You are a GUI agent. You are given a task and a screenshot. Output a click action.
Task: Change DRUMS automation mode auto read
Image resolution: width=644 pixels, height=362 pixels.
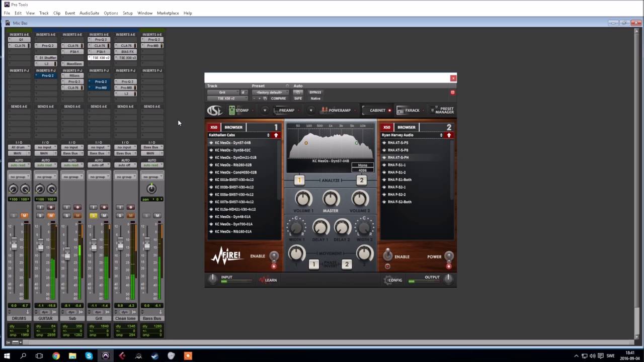[19, 165]
